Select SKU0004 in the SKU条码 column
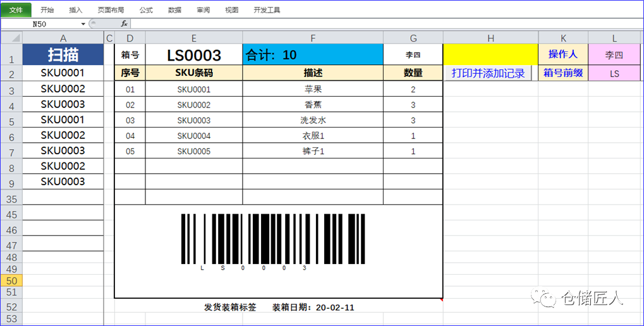 point(194,135)
